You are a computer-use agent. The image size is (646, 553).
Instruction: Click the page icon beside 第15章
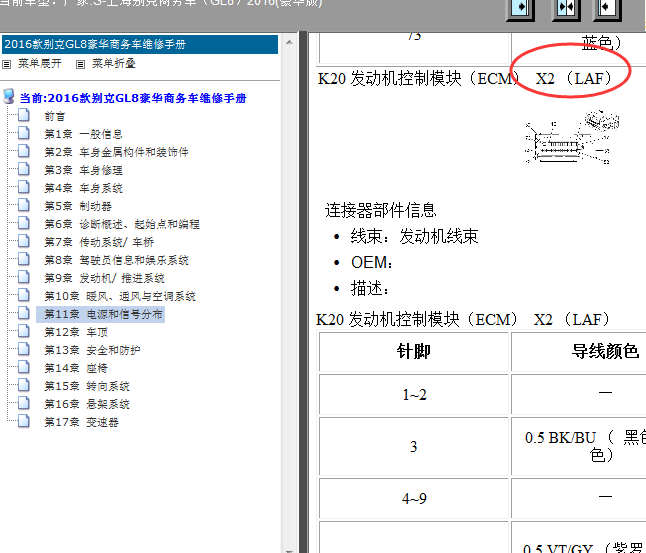click(x=24, y=385)
